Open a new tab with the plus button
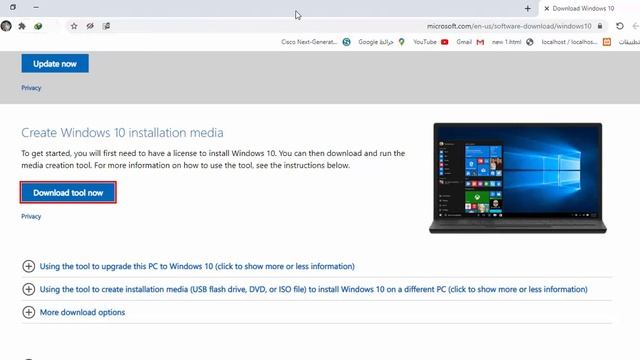This screenshot has width=640, height=360. point(528,8)
